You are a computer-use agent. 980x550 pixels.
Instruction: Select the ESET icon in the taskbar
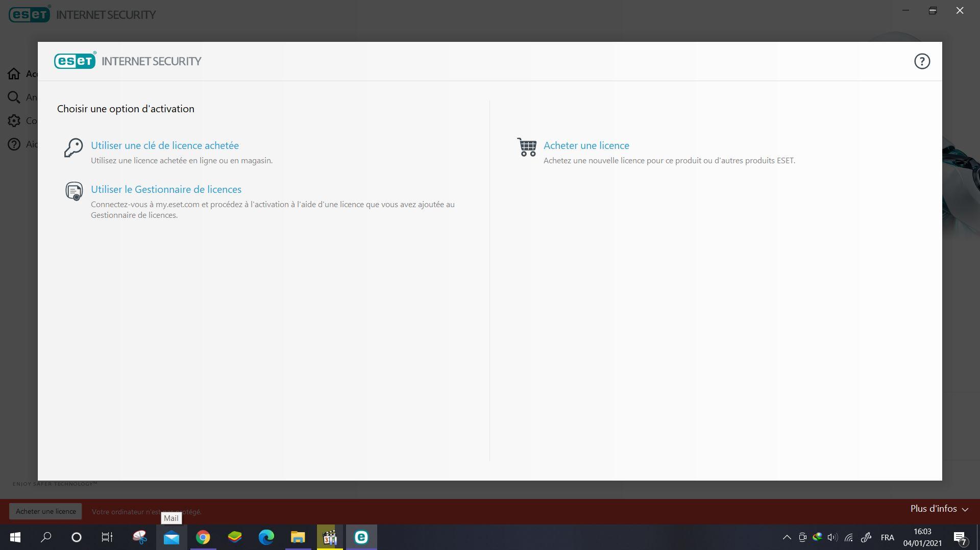pyautogui.click(x=361, y=537)
